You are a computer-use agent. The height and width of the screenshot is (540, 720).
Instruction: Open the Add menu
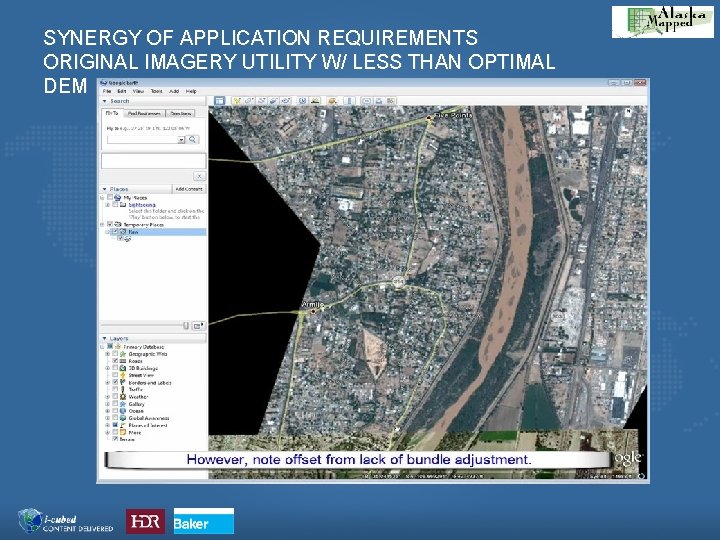tap(174, 91)
